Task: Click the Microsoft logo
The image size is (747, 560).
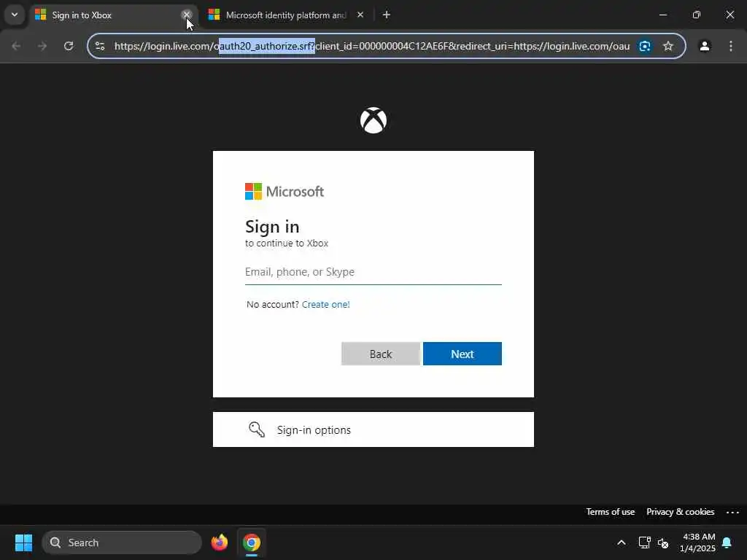Action: point(285,192)
